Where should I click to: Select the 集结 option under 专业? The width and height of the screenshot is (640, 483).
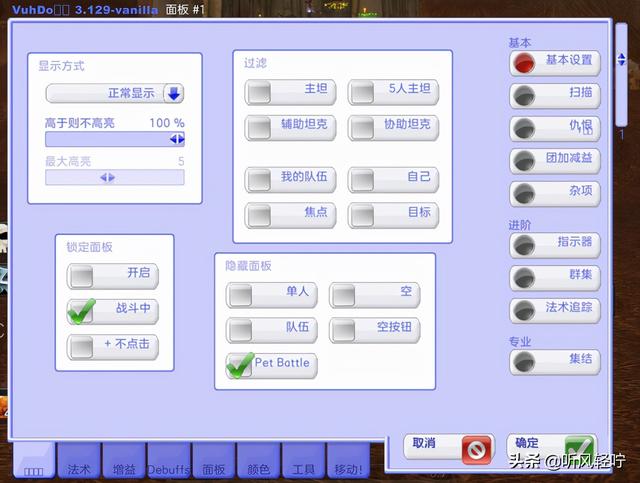click(524, 360)
